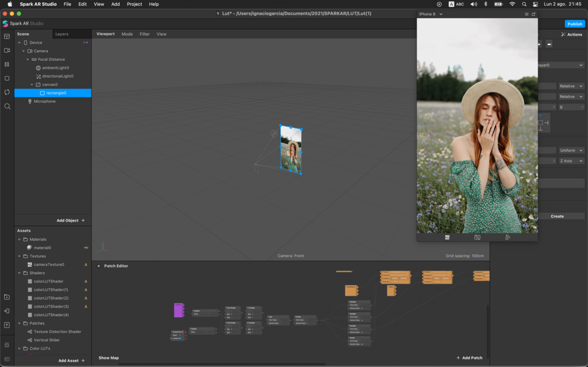Click the bug report icon in left toolbar
The height and width of the screenshot is (367, 588).
7,345
